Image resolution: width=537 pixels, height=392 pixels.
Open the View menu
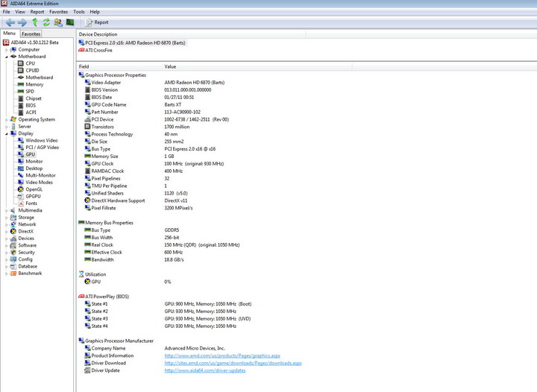[x=20, y=12]
